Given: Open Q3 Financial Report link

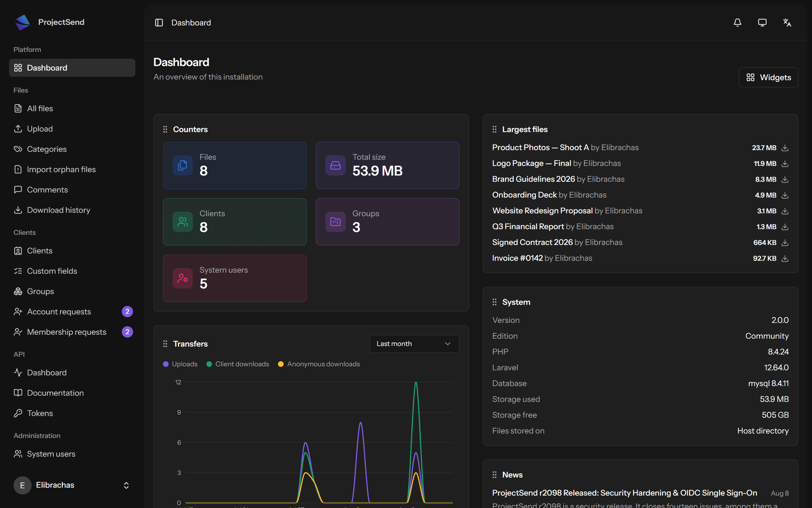Looking at the screenshot, I should [528, 226].
